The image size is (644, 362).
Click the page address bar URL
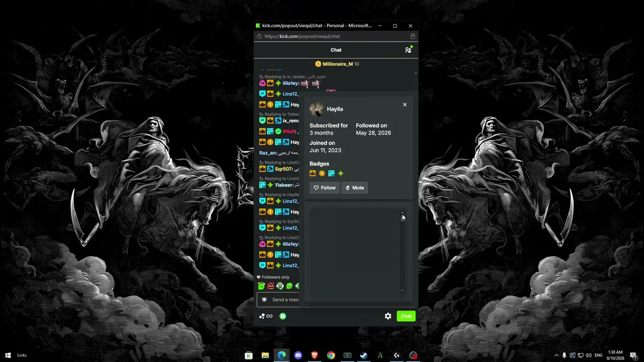[302, 36]
